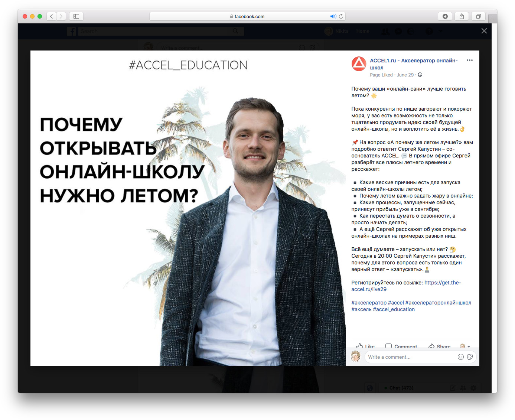Reload the page in Safari
This screenshot has width=515, height=420.
point(341,16)
